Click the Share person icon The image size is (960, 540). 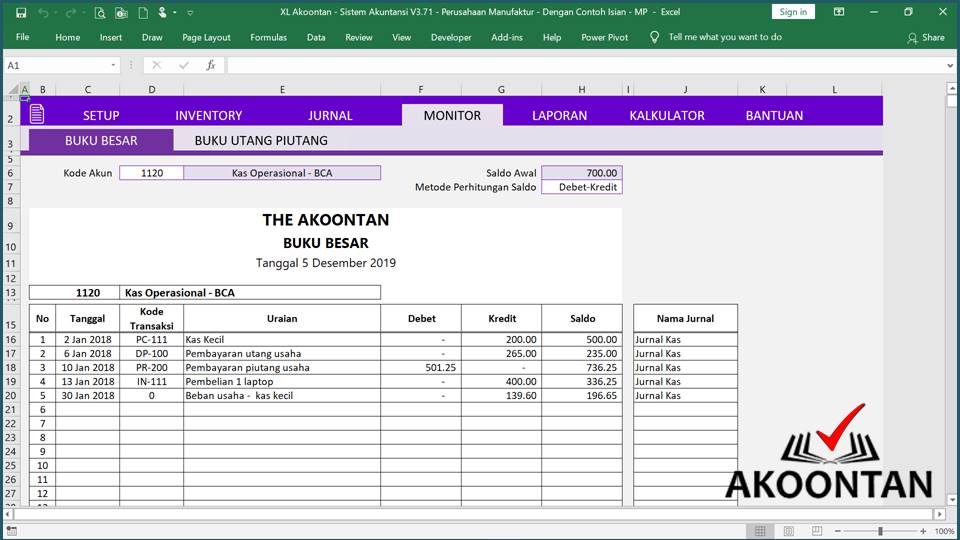912,38
